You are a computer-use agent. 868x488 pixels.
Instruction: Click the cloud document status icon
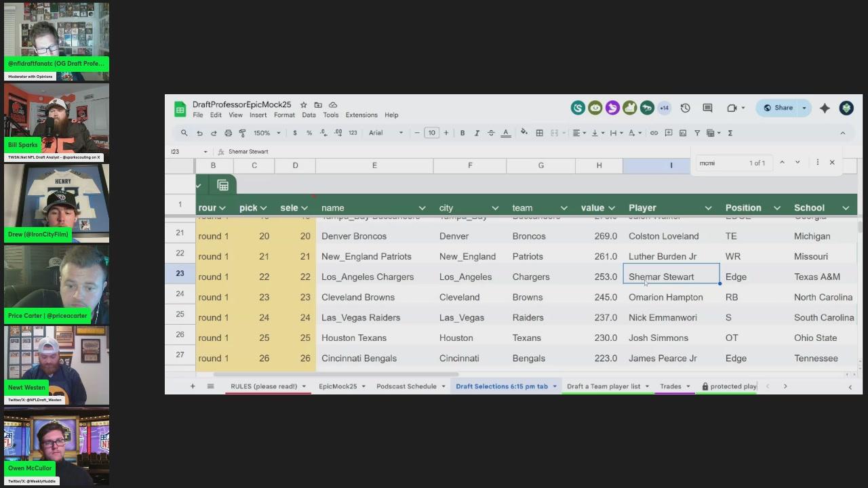[x=333, y=105]
